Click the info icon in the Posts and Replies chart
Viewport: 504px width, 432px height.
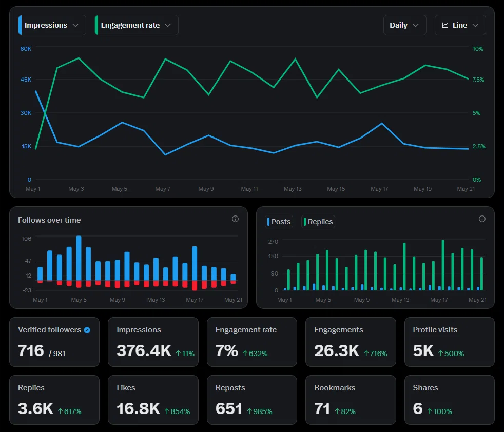point(482,219)
